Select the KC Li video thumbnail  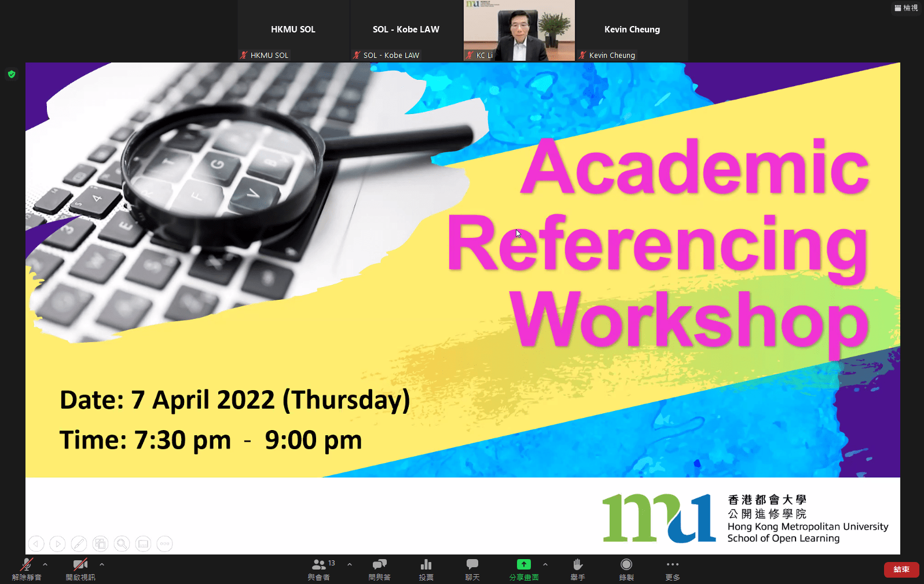[x=519, y=30]
